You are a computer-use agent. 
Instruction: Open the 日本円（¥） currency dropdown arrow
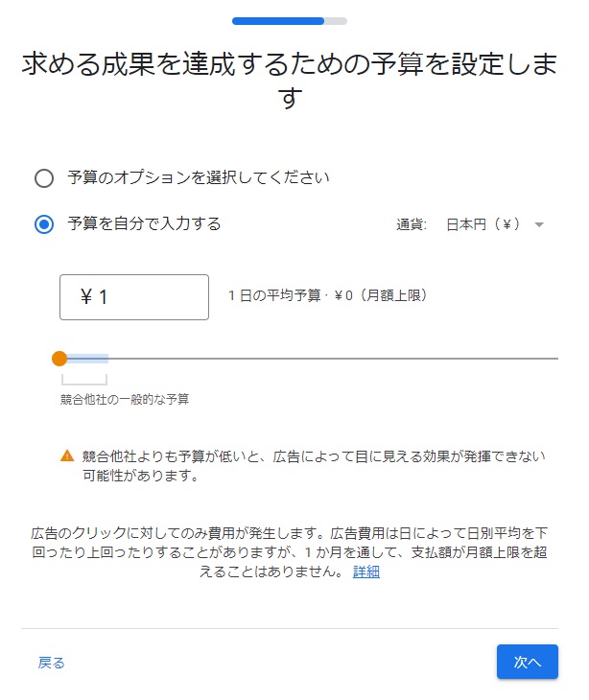tap(539, 225)
